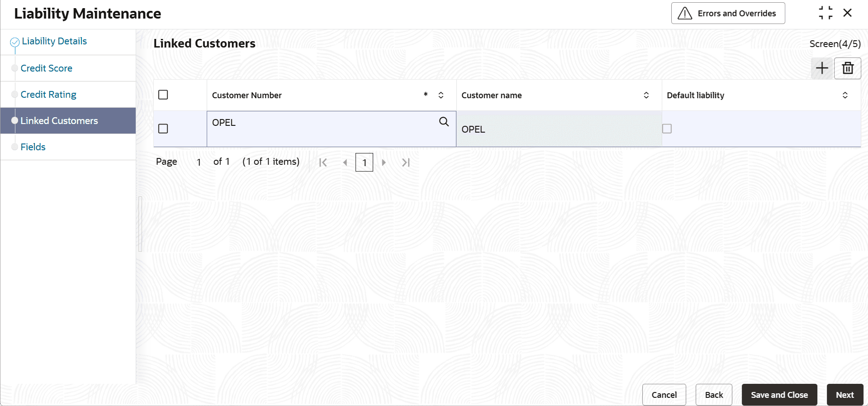Viewport: 868px width, 406px height.
Task: Go to next page of table
Action: pos(384,162)
